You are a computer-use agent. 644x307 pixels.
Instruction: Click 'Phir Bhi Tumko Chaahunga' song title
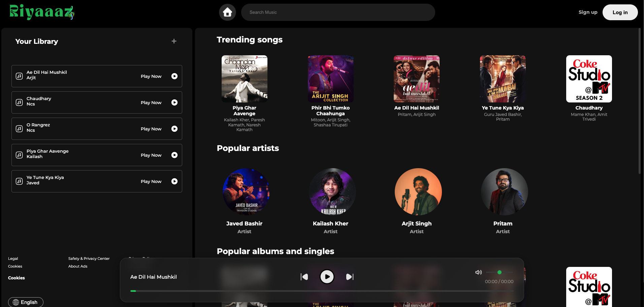pos(330,111)
